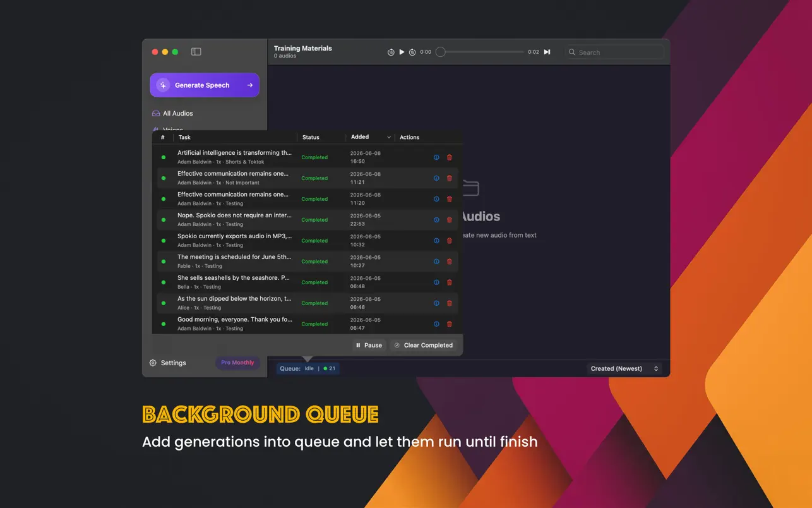Click the Clear Completed button
Viewport: 812px width, 508px height.
(x=424, y=346)
